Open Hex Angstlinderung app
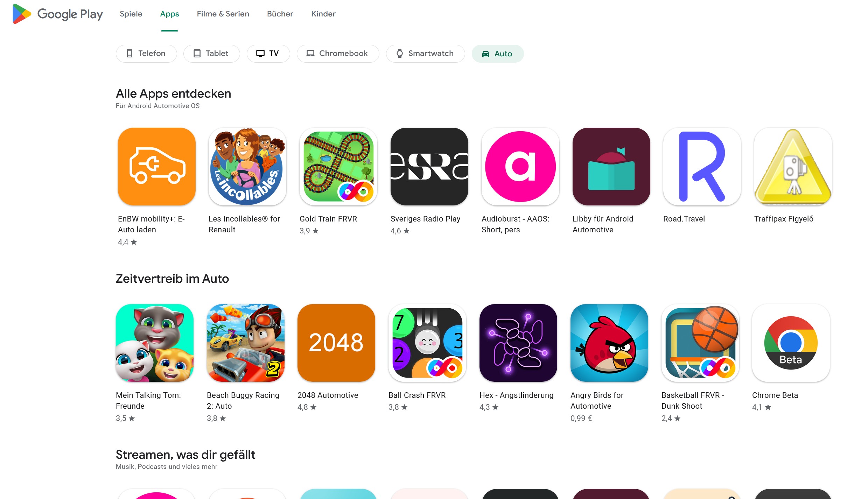This screenshot has height=499, width=868. [519, 343]
